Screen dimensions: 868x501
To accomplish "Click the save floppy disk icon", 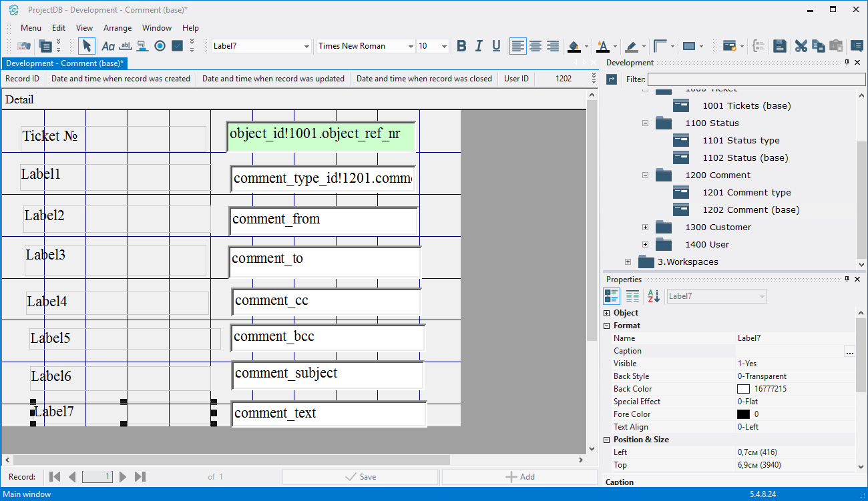I will tap(779, 46).
